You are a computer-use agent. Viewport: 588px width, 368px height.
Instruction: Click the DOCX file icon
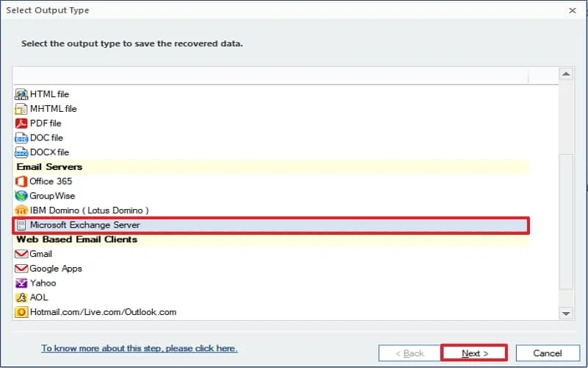[21, 152]
